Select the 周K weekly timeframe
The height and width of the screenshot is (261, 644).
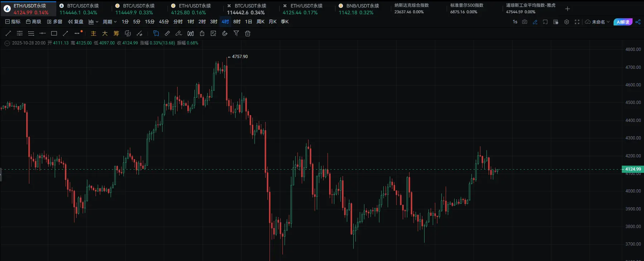[261, 22]
